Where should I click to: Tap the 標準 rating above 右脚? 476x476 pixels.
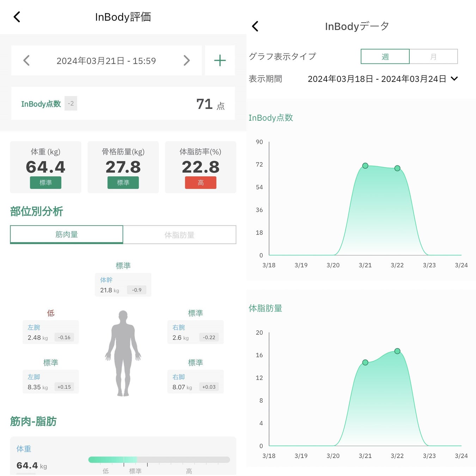click(x=195, y=362)
